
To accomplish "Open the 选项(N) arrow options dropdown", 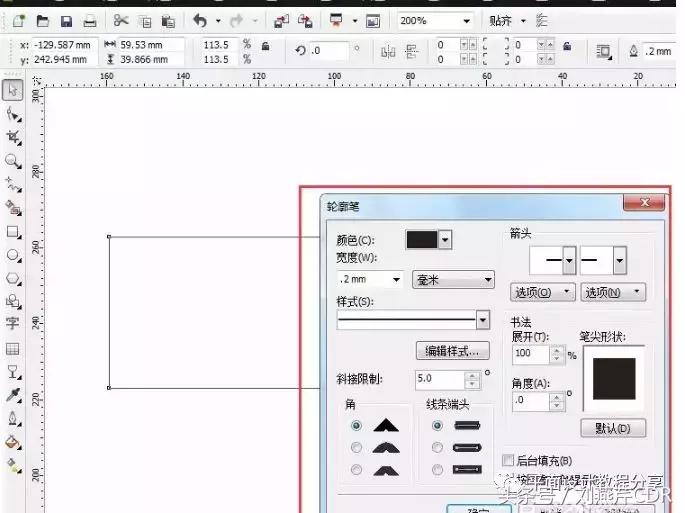I will tap(613, 292).
